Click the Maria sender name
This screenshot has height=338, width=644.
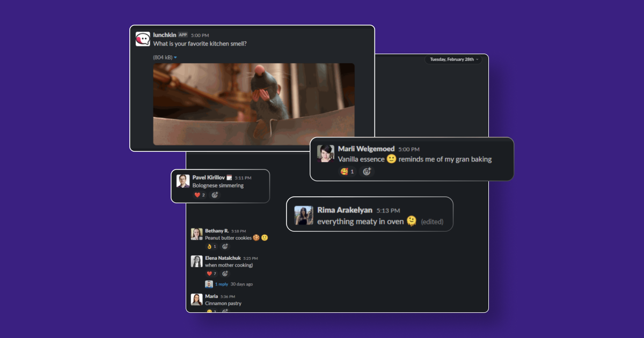pyautogui.click(x=211, y=296)
